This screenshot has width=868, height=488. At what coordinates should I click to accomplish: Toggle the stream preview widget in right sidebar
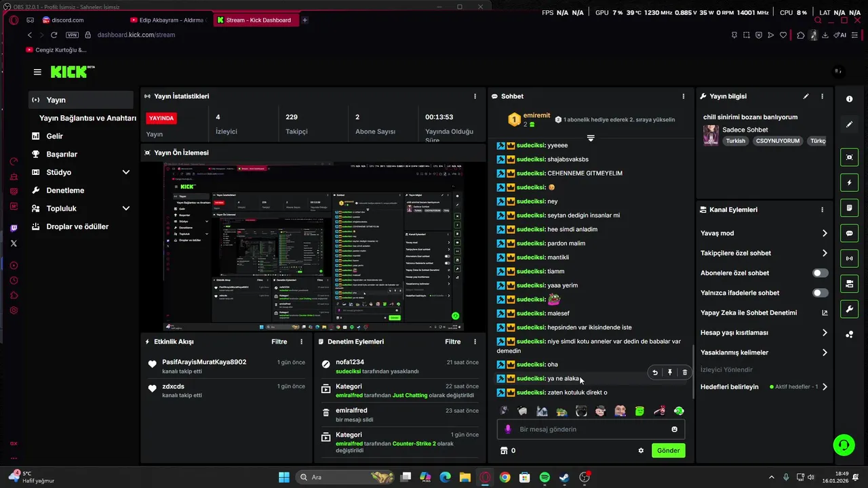[849, 157]
